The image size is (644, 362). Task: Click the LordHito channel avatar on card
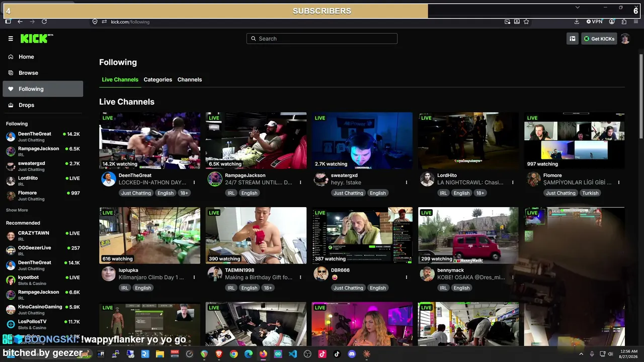click(x=427, y=179)
